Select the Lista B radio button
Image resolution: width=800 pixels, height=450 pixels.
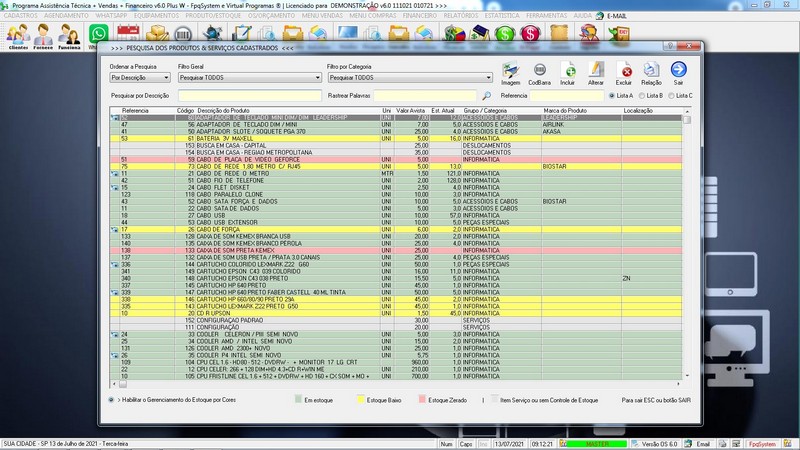click(641, 95)
